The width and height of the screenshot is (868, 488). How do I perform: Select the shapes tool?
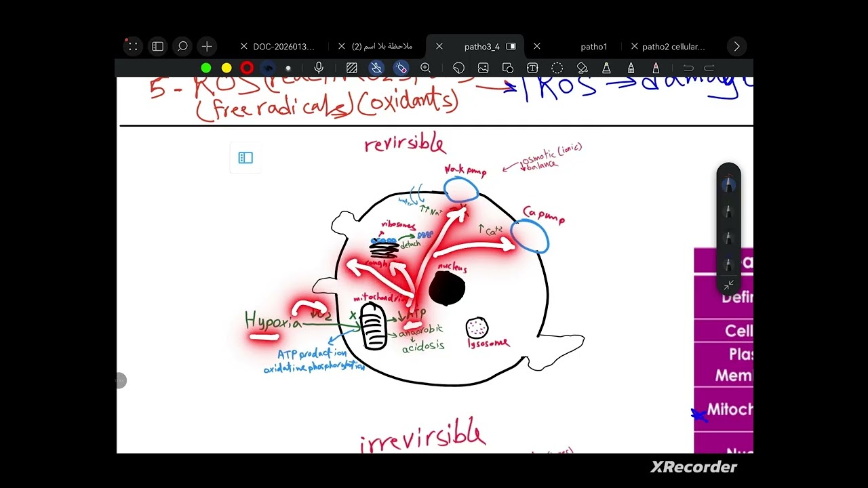pyautogui.click(x=508, y=68)
